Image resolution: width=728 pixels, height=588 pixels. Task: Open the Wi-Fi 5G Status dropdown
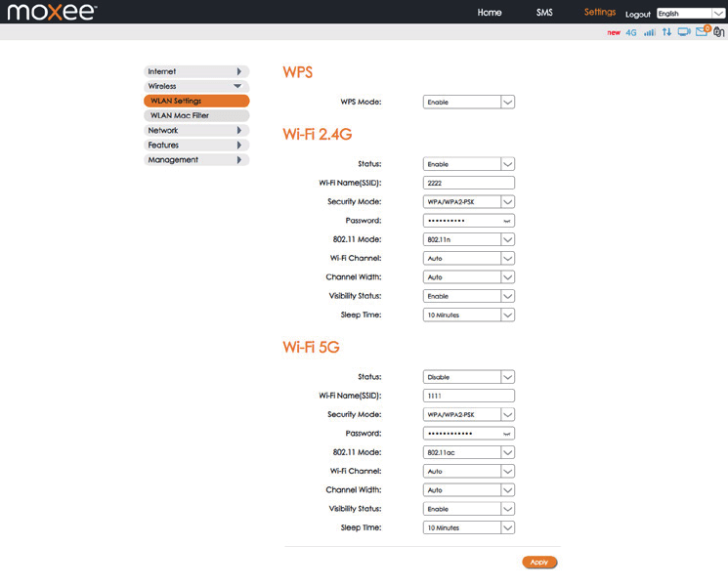468,377
